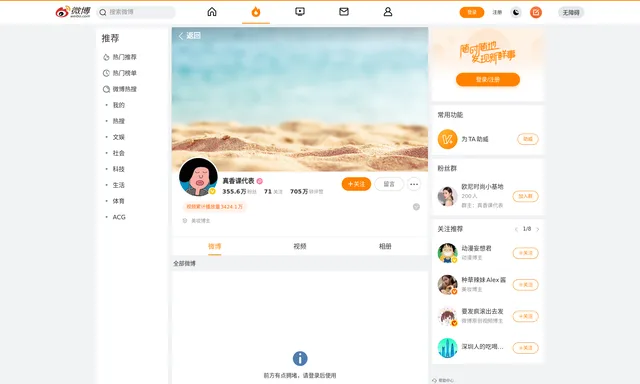This screenshot has width=640, height=384.
Task: Select 我的 sidebar category
Action: (x=119, y=105)
